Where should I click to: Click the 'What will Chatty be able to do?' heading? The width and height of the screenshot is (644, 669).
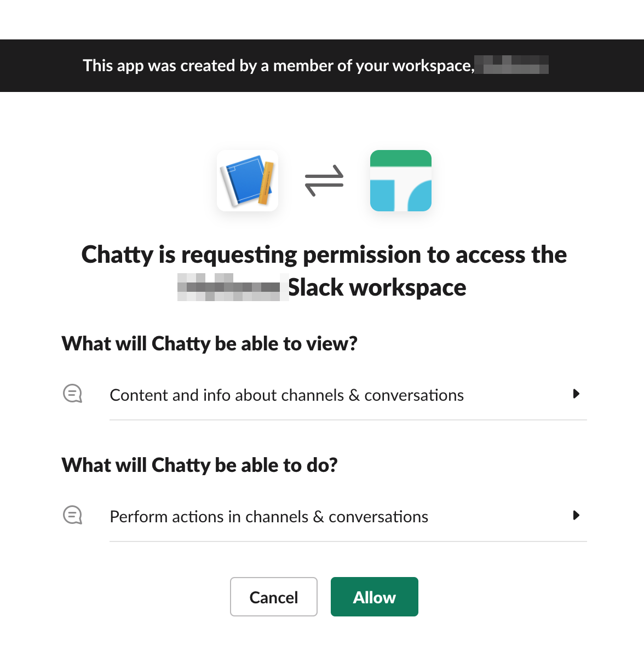point(200,465)
